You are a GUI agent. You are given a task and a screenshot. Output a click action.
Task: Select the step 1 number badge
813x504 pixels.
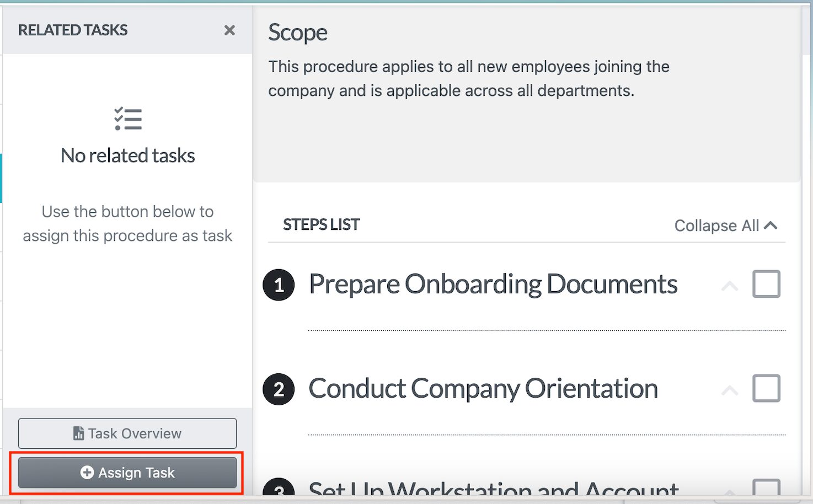click(x=279, y=285)
